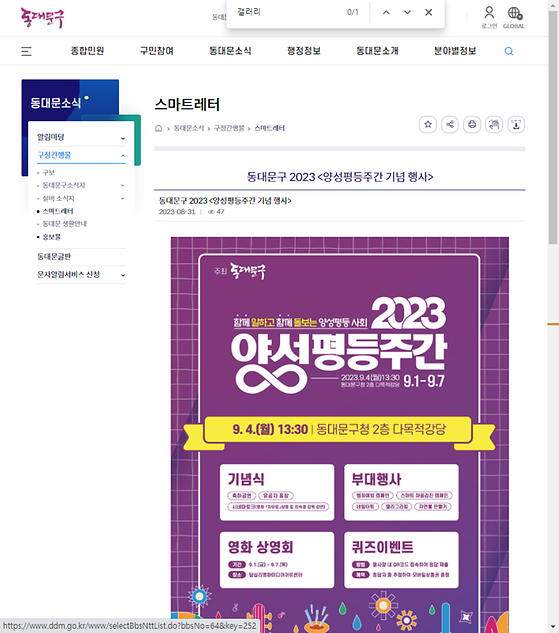Click the 로그인 user icon

(x=489, y=17)
